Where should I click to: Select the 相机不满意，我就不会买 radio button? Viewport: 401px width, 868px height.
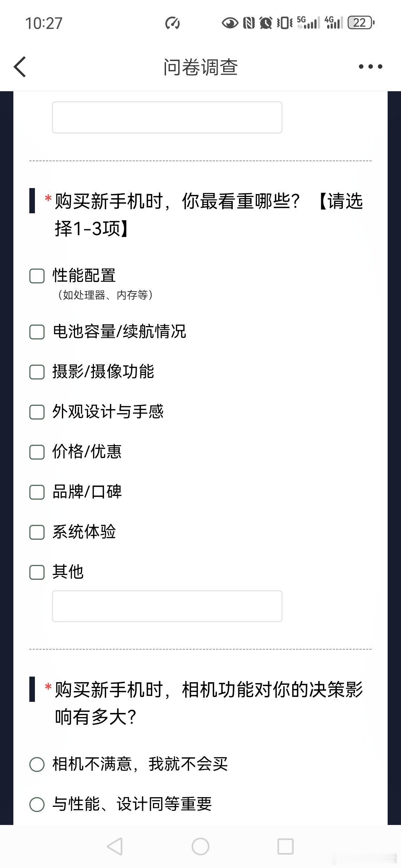(x=37, y=764)
